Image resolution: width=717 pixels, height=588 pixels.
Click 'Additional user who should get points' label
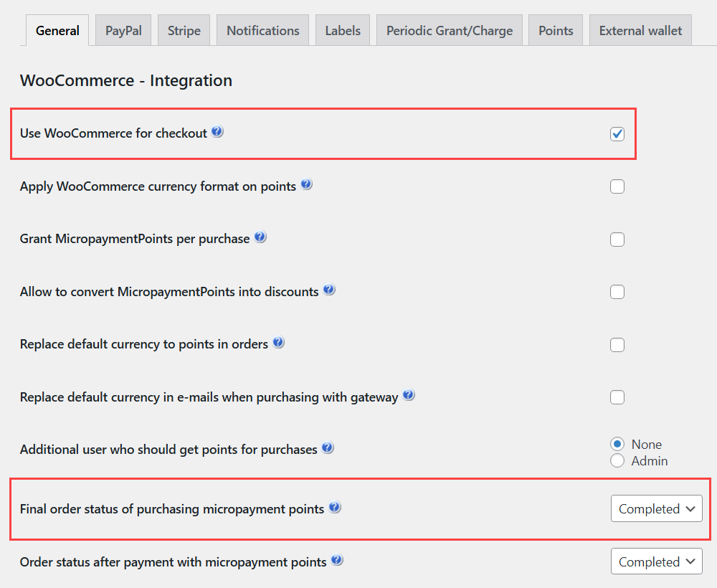[168, 450]
